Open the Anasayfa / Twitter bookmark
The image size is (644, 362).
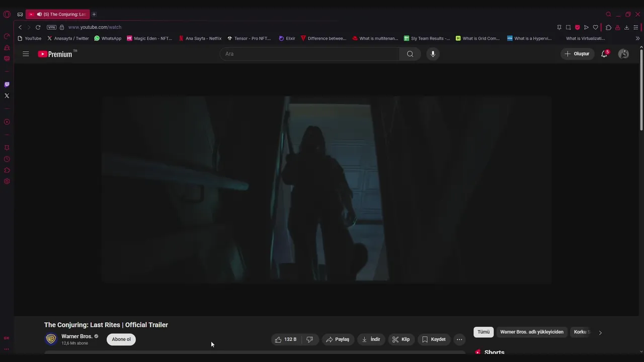(x=68, y=38)
